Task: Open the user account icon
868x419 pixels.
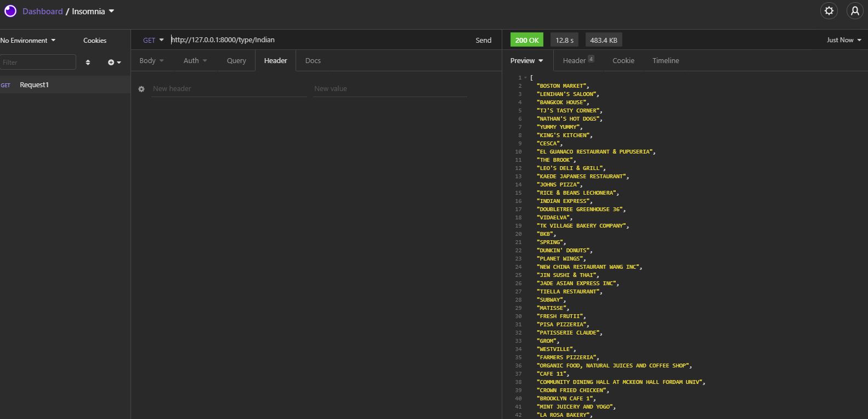Action: [x=855, y=11]
